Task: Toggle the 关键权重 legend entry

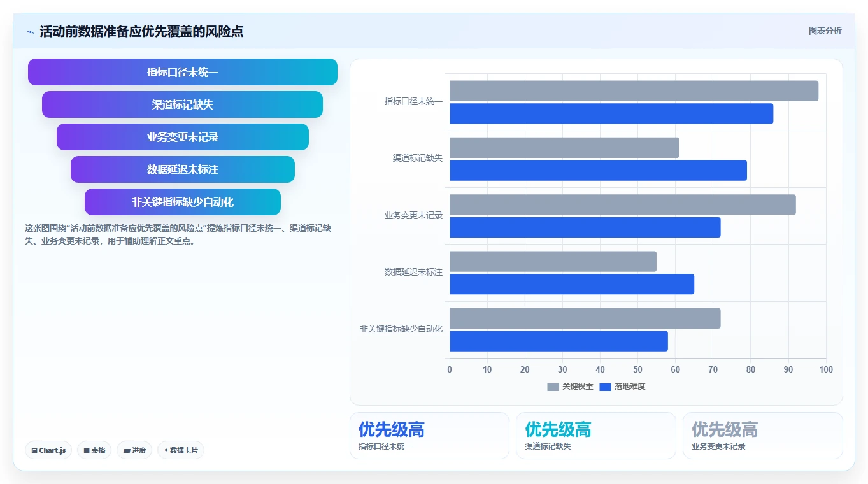Action: 570,387
